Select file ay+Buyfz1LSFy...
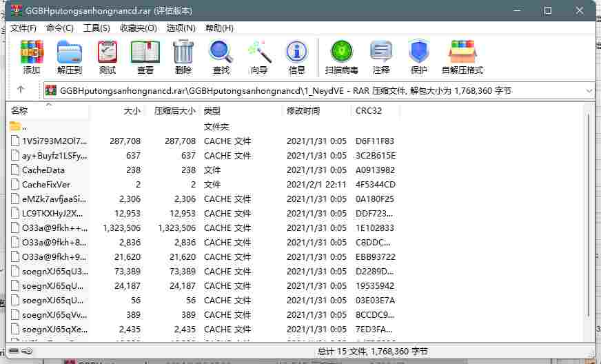The height and width of the screenshot is (364, 601). coord(54,156)
